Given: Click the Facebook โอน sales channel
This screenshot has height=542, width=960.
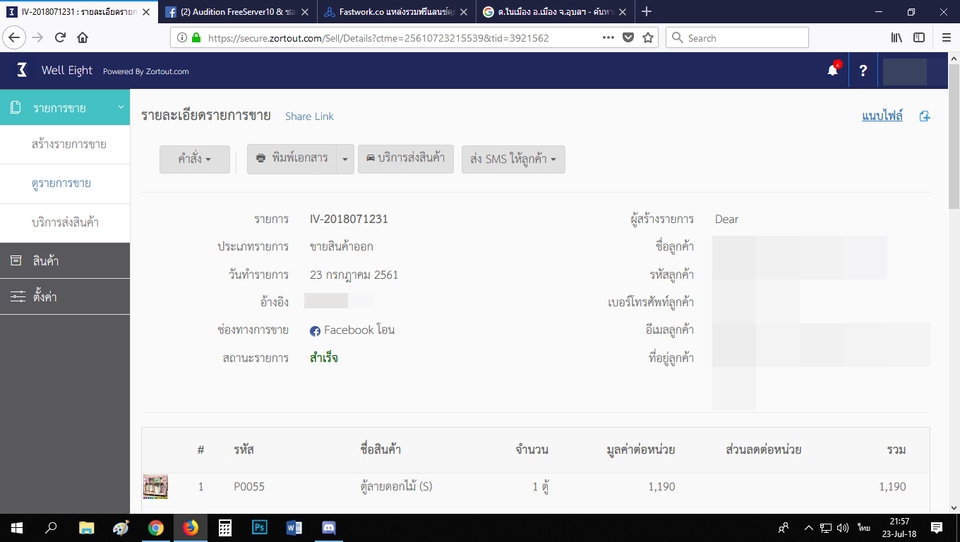Looking at the screenshot, I should (x=352, y=330).
